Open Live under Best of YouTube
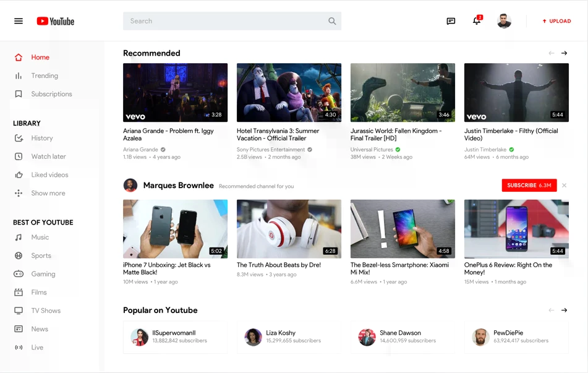This screenshot has width=588, height=373. click(x=37, y=347)
